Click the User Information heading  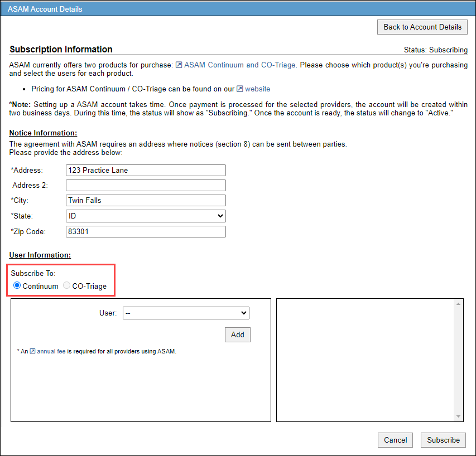point(40,255)
